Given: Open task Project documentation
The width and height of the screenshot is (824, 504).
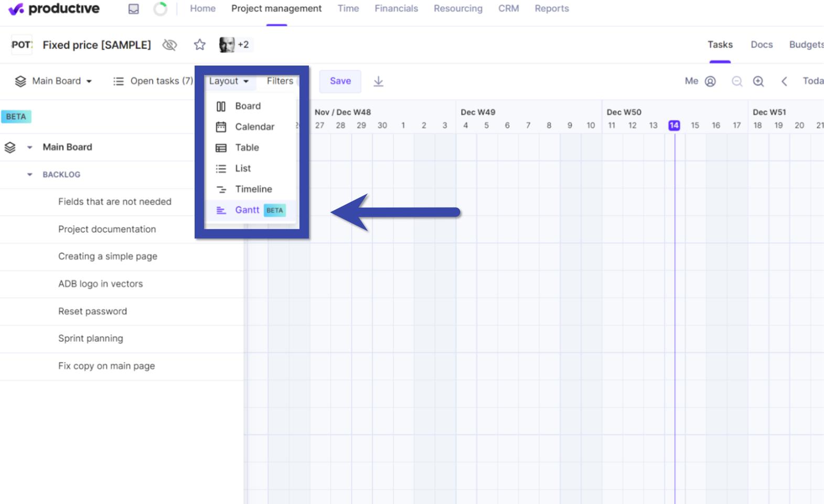Looking at the screenshot, I should click(x=107, y=229).
